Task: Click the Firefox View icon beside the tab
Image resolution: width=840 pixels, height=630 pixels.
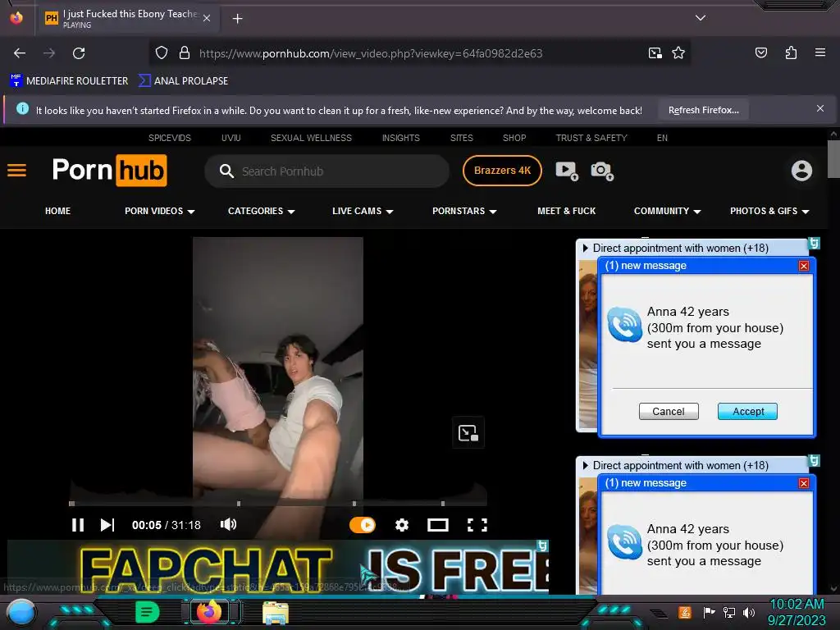Action: tap(16, 18)
